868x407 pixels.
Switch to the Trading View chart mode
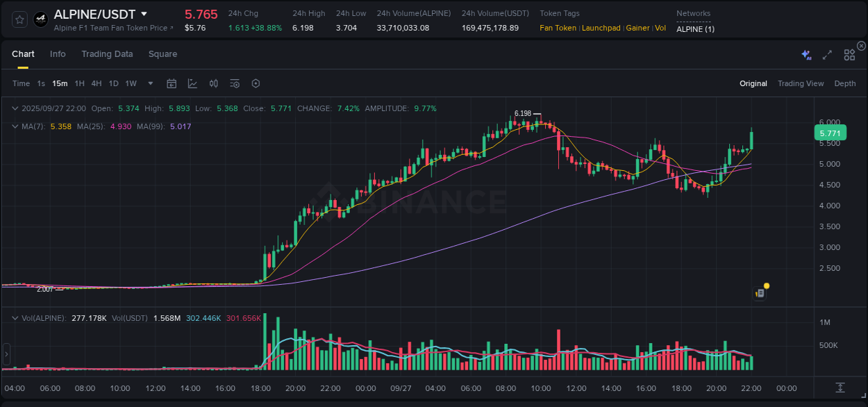pyautogui.click(x=801, y=83)
